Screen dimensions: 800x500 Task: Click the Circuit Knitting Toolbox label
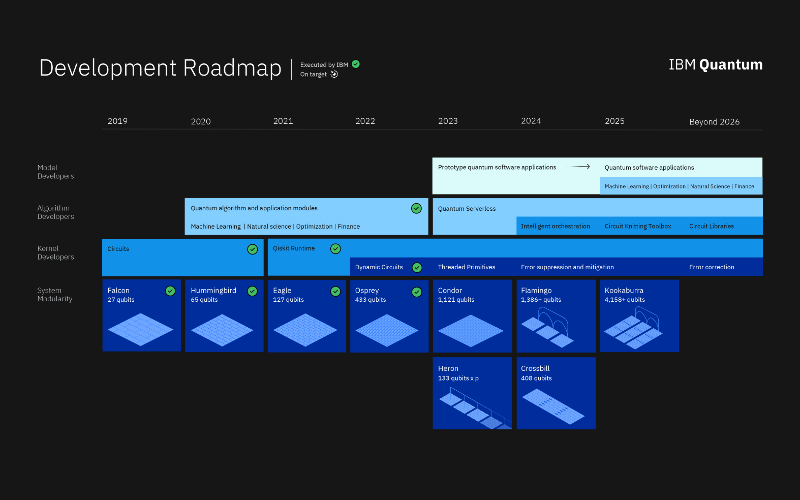coord(638,226)
